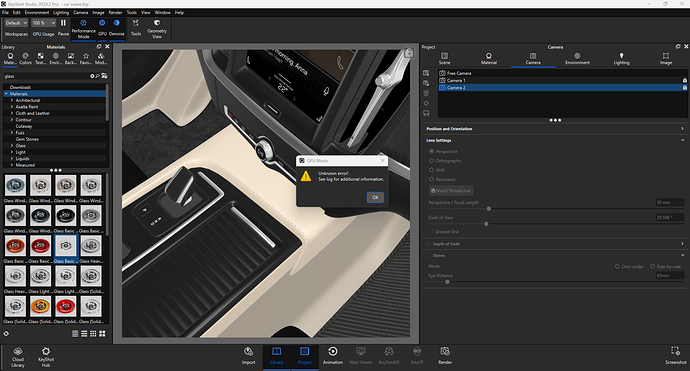This screenshot has height=371, width=690.
Task: Take a Screenshot of the view
Action: (675, 356)
